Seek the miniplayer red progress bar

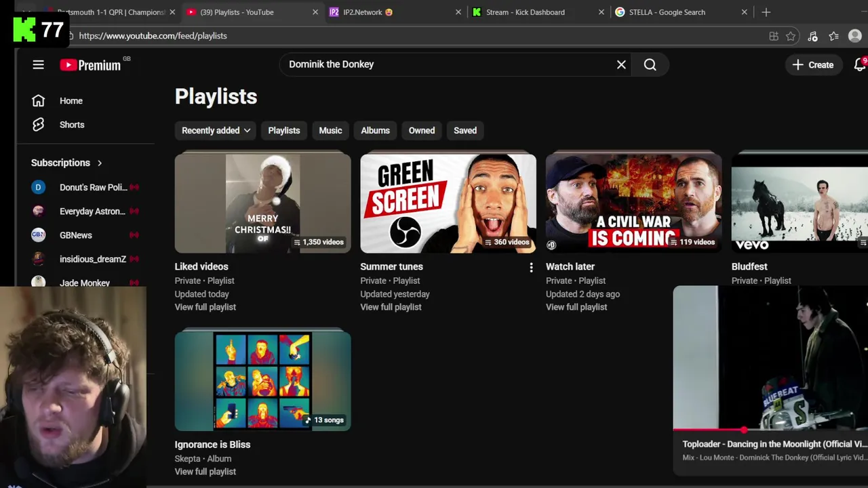[770, 430]
